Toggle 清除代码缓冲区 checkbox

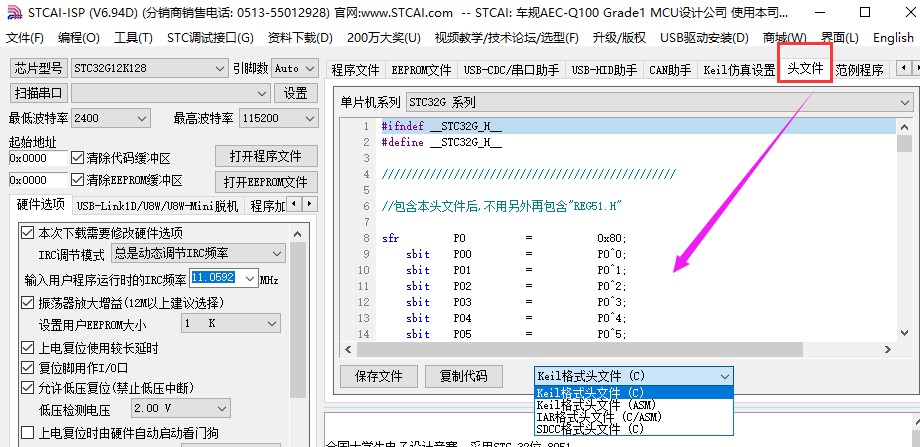pyautogui.click(x=77, y=158)
